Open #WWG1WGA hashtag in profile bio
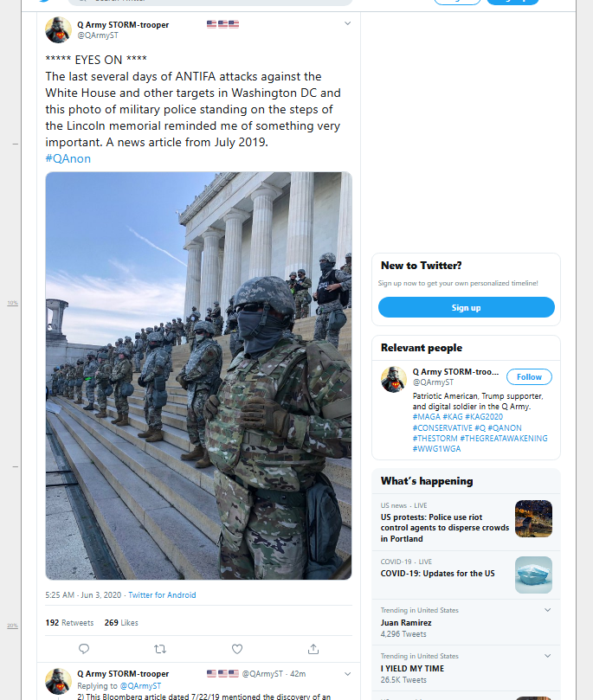This screenshot has height=700, width=593. click(436, 449)
